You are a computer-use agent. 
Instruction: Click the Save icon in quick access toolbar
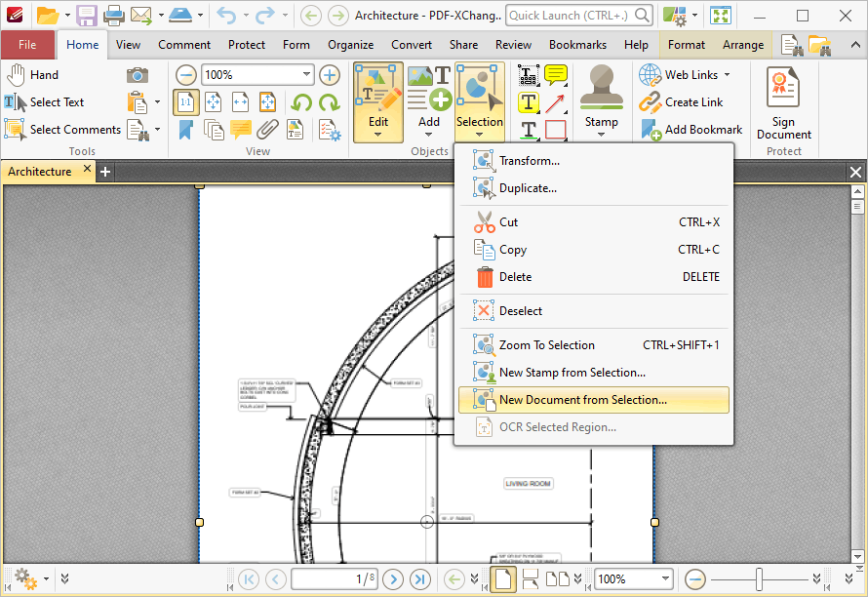coord(87,16)
